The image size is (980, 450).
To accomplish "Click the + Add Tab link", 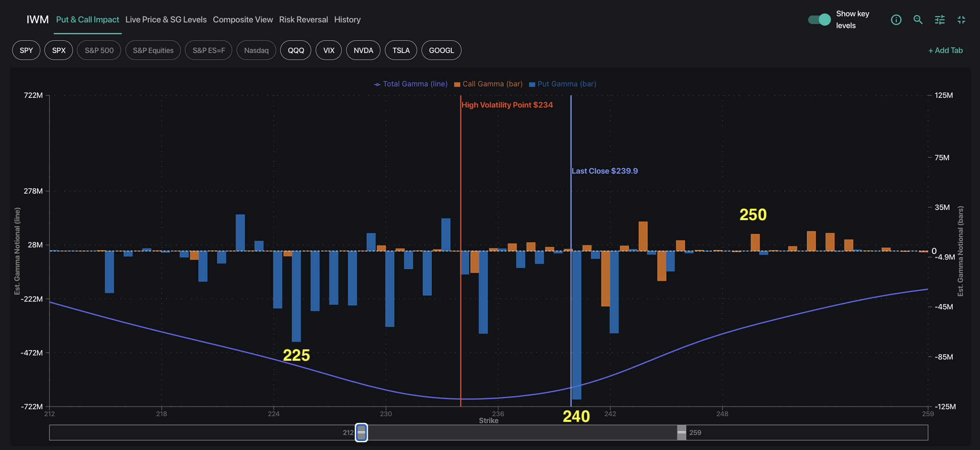I will [x=945, y=51].
